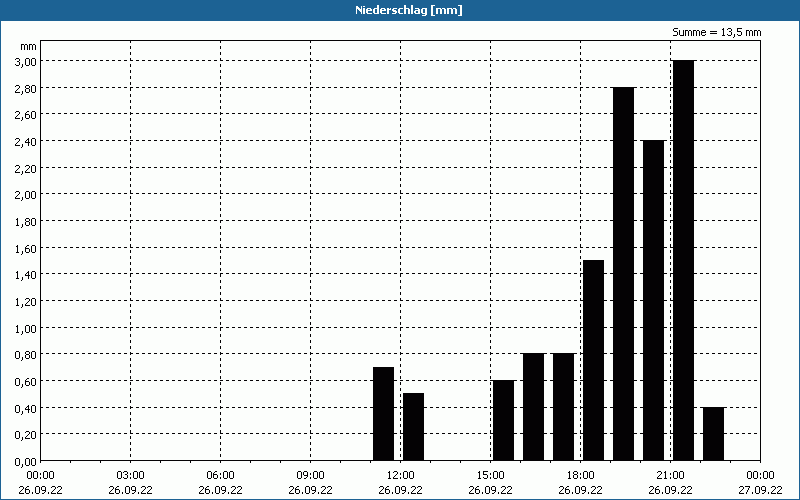The image size is (800, 500).
Task: Click the 26.09.22 date under 12:00
Action: pos(401,490)
